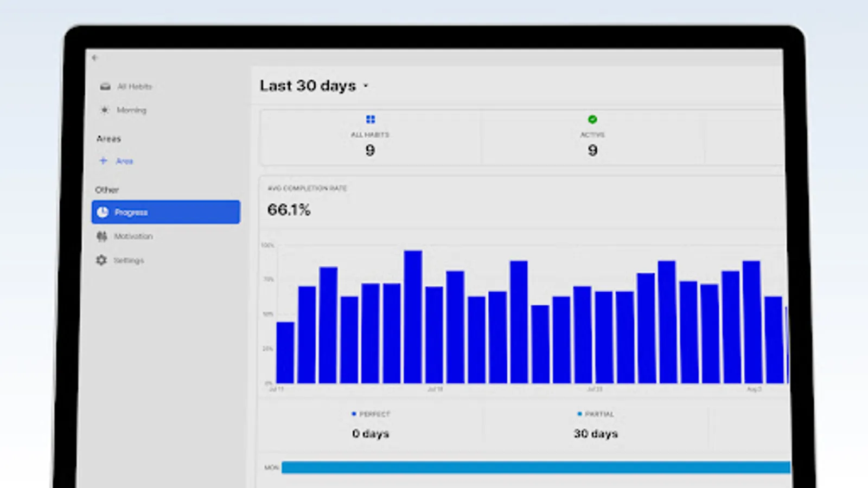Open the Last 30 days dropdown
868x488 pixels.
(314, 85)
